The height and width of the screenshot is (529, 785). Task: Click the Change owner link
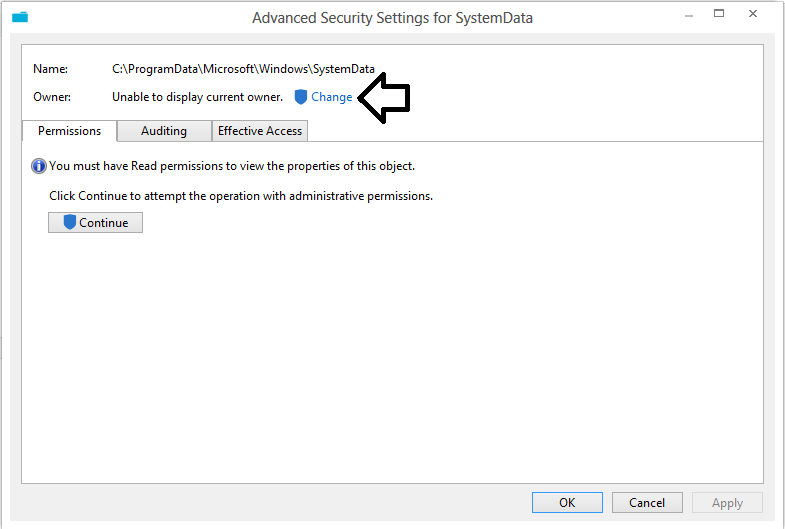pos(331,97)
